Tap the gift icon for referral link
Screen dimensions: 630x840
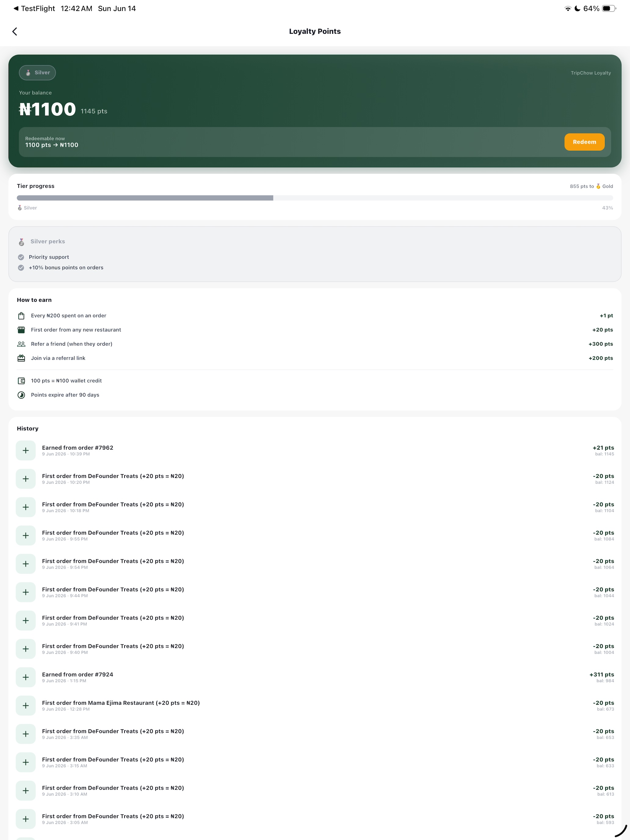point(21,358)
